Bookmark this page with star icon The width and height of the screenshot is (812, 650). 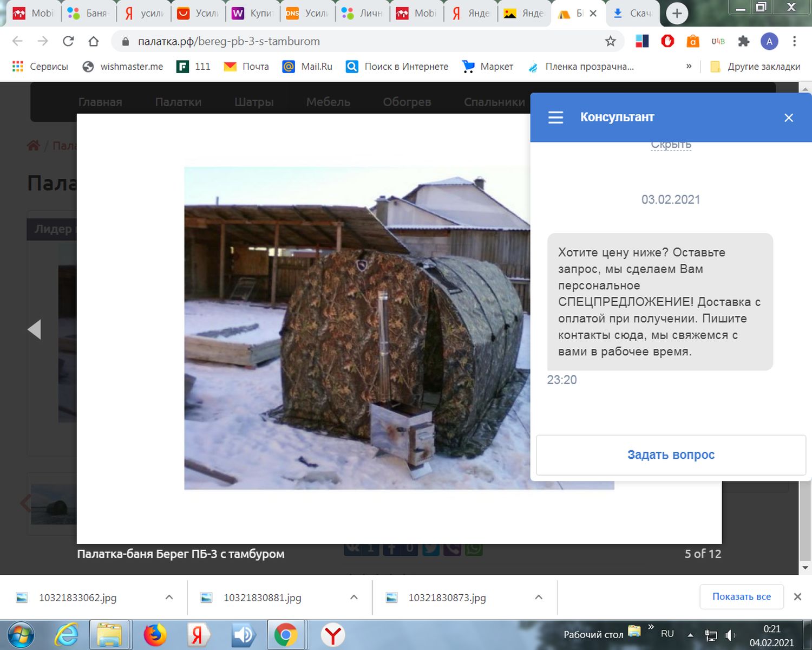coord(610,41)
